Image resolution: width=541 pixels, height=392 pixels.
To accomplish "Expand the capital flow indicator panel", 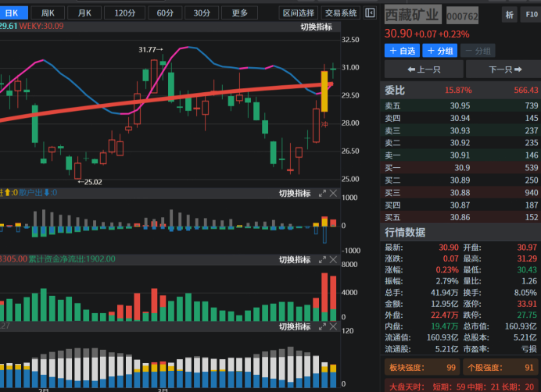I will click(x=321, y=259).
